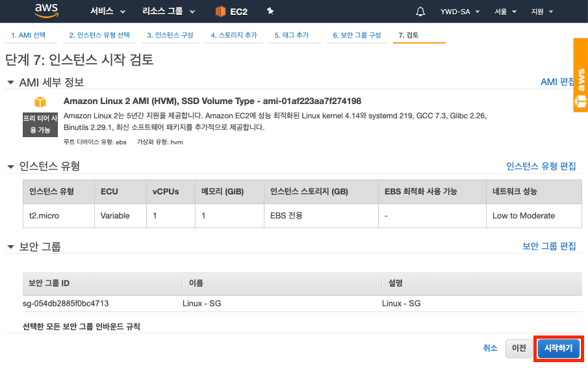588x368 pixels.
Task: Click the Amazon Linux 2 AMI title
Action: (212, 101)
